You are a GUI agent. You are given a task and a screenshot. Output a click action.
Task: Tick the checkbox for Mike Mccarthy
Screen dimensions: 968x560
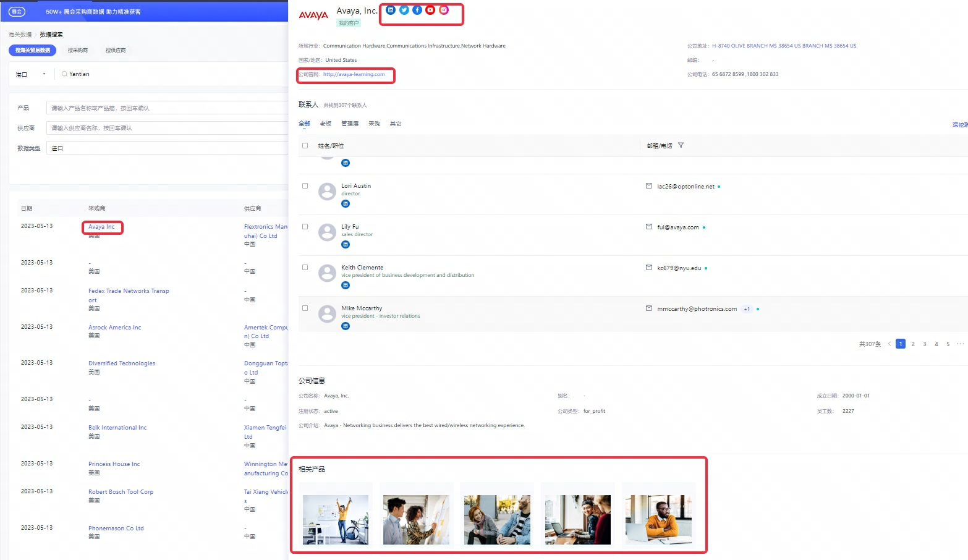point(305,308)
